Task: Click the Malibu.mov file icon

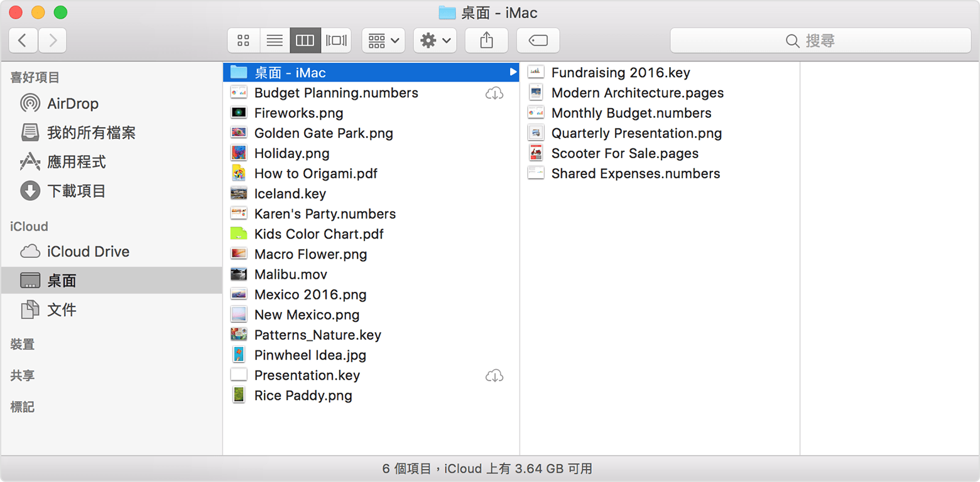Action: pos(239,274)
